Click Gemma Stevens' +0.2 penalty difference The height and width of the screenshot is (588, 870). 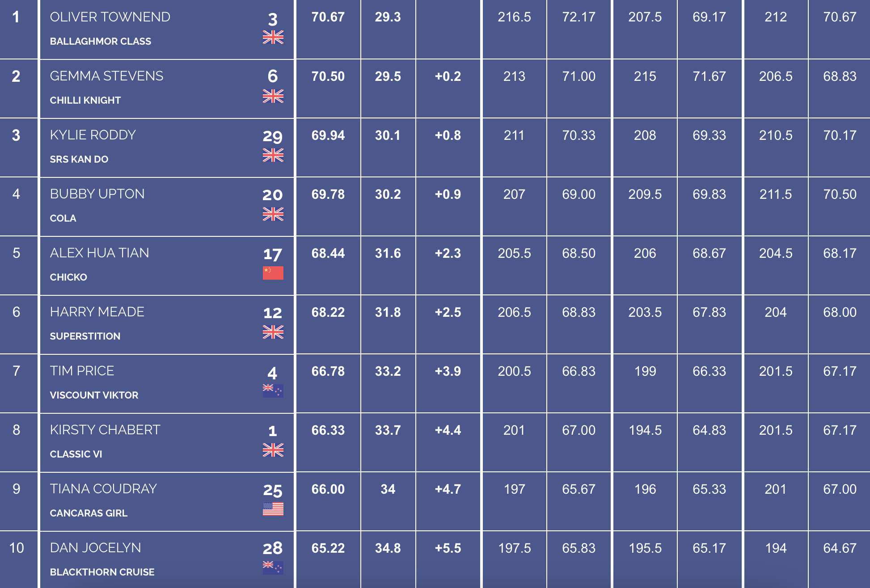448,76
